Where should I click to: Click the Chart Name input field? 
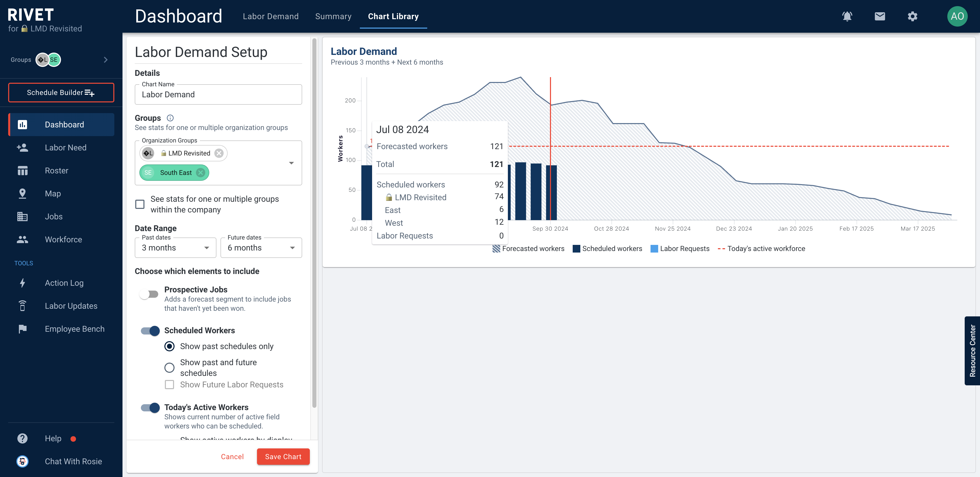point(218,94)
